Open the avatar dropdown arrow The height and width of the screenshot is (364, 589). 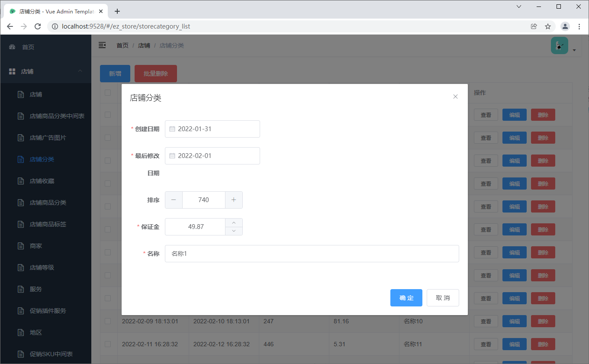pos(574,50)
